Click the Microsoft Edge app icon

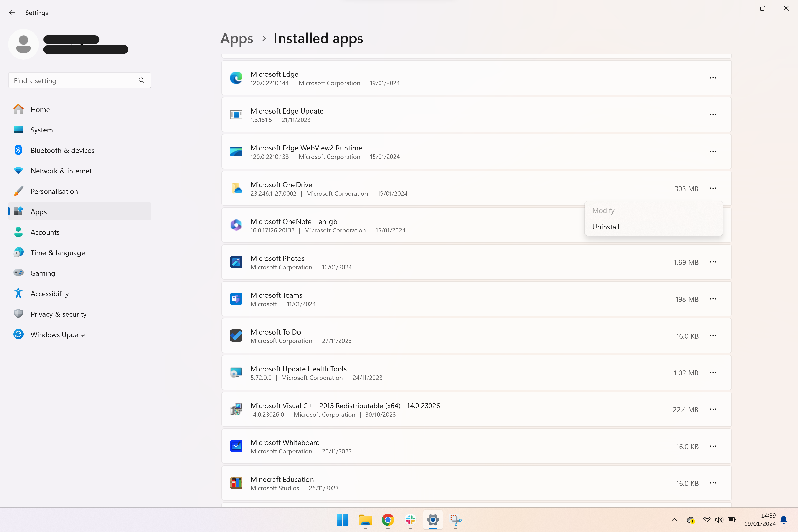tap(236, 78)
